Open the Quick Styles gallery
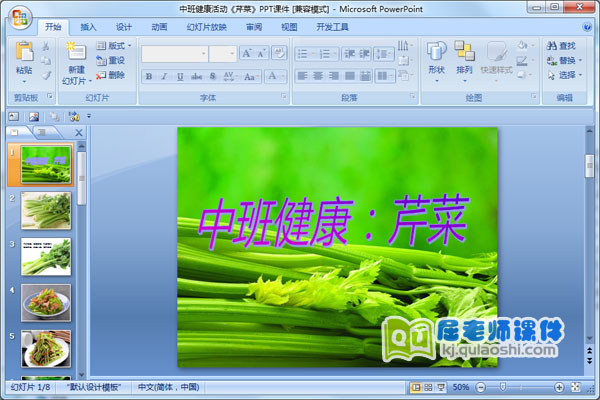This screenshot has height=400, width=600. [496, 61]
